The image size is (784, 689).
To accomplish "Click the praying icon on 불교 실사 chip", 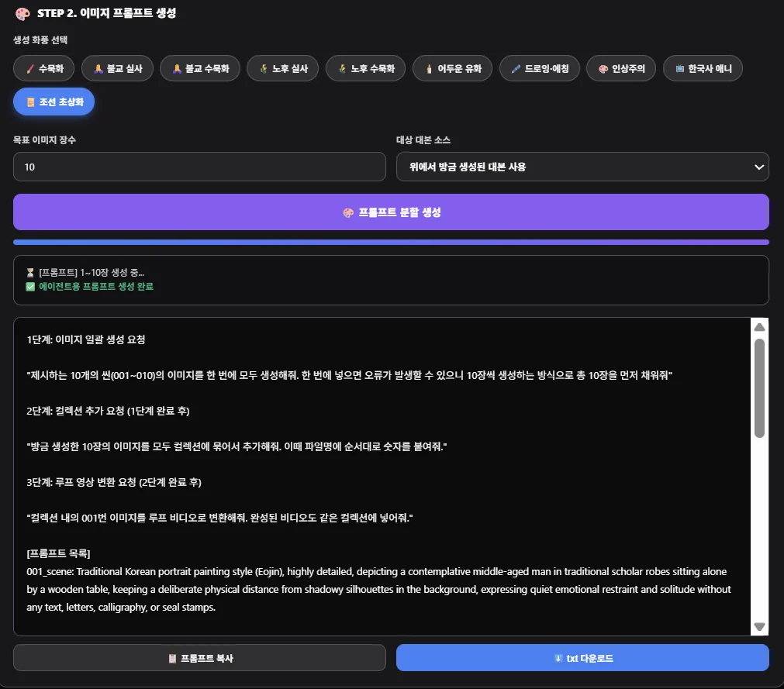I will tap(98, 69).
